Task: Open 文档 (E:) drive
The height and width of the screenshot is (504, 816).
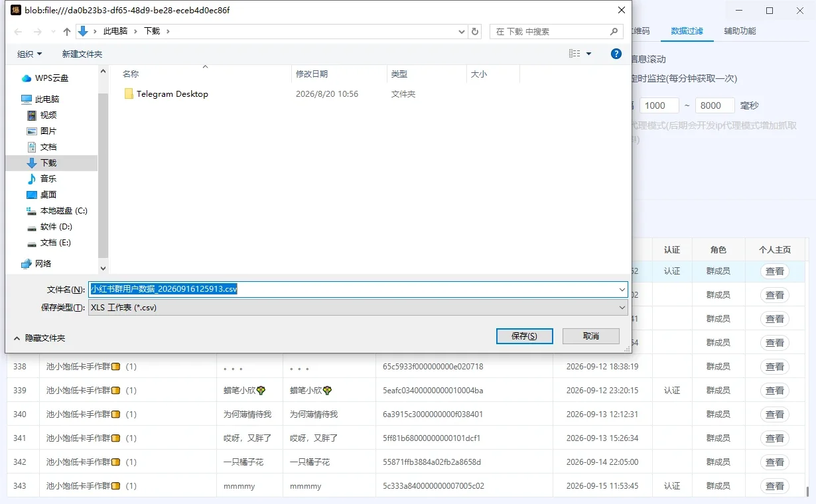Action: coord(49,243)
